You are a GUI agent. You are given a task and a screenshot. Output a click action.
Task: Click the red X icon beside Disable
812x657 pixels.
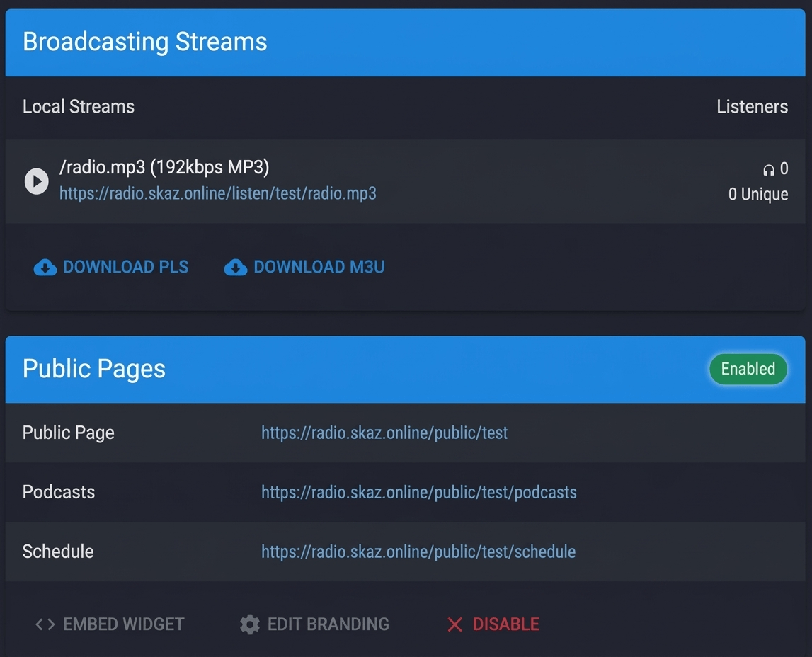coord(454,624)
